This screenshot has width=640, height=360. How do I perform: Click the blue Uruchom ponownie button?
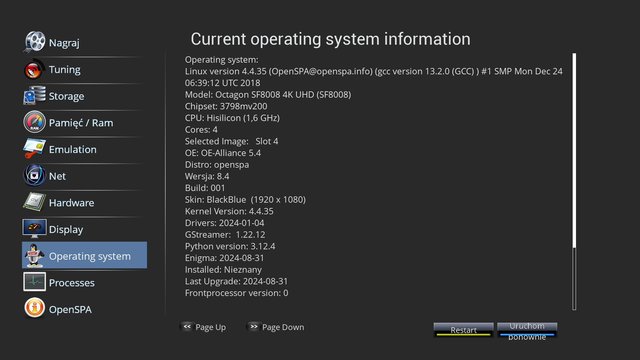527,330
